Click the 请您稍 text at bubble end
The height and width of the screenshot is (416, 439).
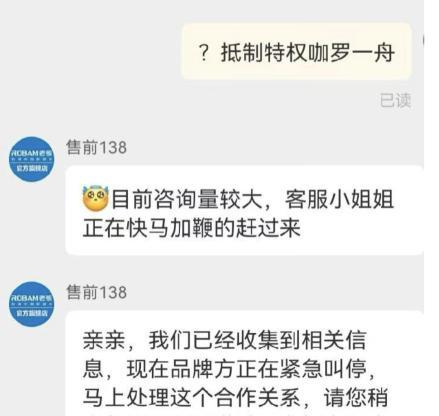[x=356, y=397]
